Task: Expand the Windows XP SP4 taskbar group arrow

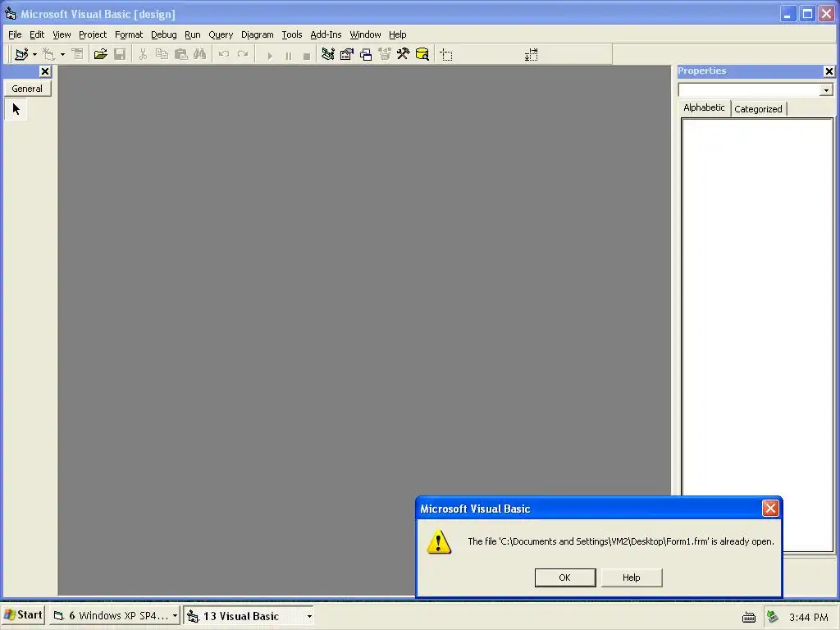Action: (x=175, y=616)
